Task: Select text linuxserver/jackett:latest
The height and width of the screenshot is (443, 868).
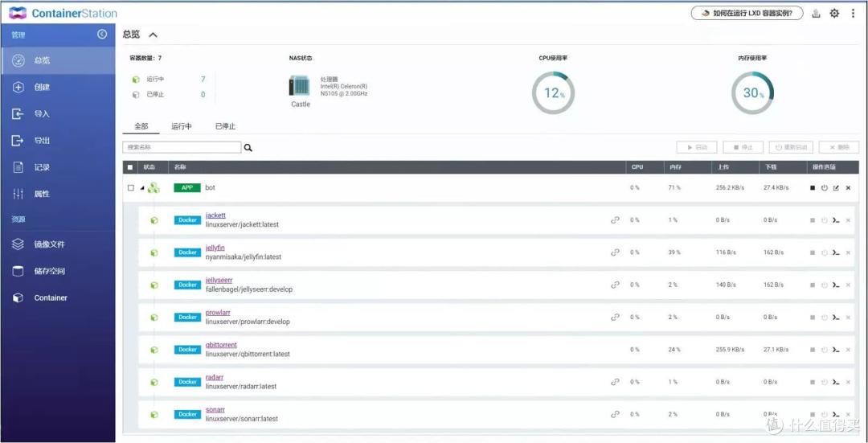Action: click(x=242, y=225)
